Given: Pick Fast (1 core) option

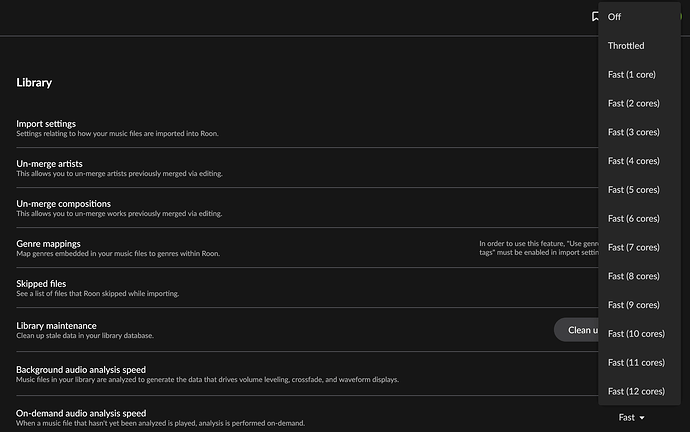Looking at the screenshot, I should [x=632, y=75].
